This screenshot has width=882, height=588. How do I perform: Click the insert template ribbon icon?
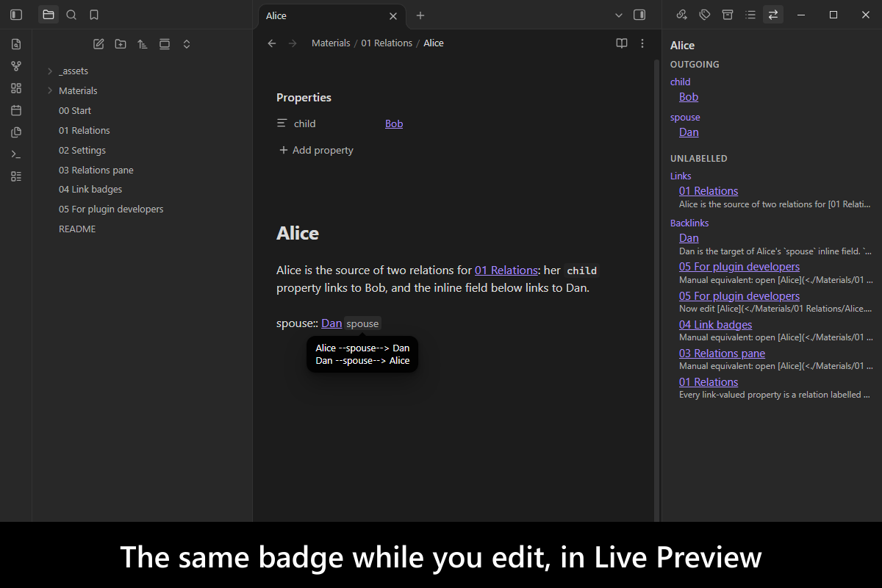(16, 132)
